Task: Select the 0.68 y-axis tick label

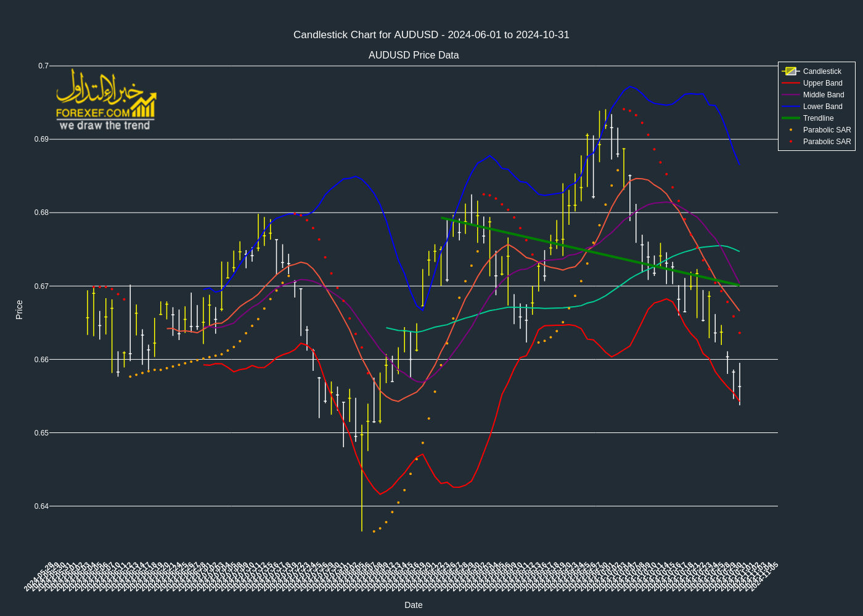Action: [x=41, y=213]
